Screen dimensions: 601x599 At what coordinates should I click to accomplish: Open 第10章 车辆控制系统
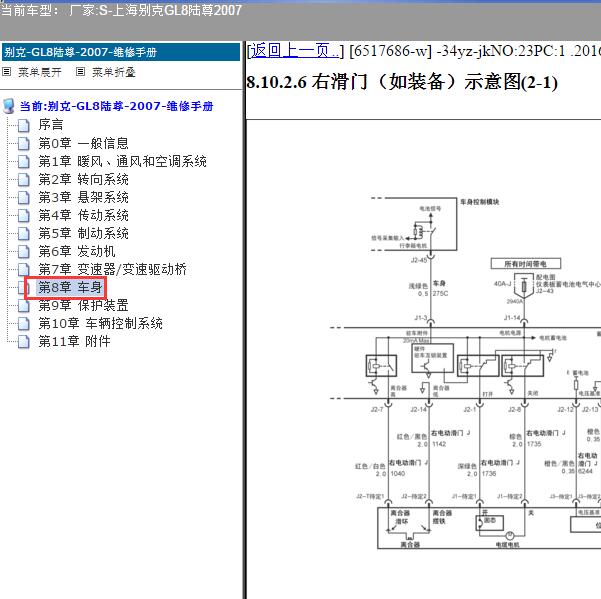tap(100, 323)
